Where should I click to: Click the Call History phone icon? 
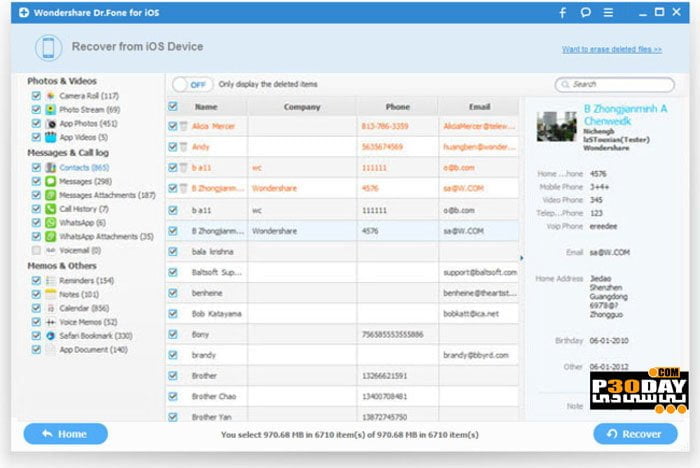(x=51, y=209)
